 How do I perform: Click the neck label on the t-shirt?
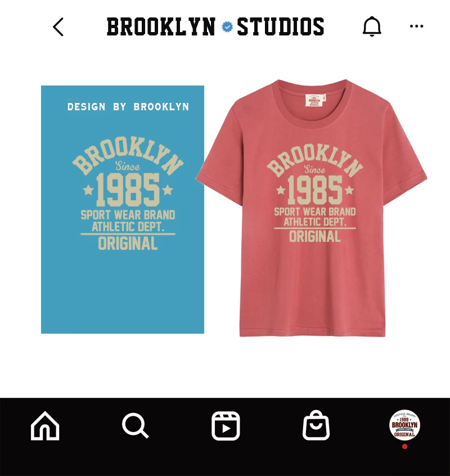tap(315, 100)
